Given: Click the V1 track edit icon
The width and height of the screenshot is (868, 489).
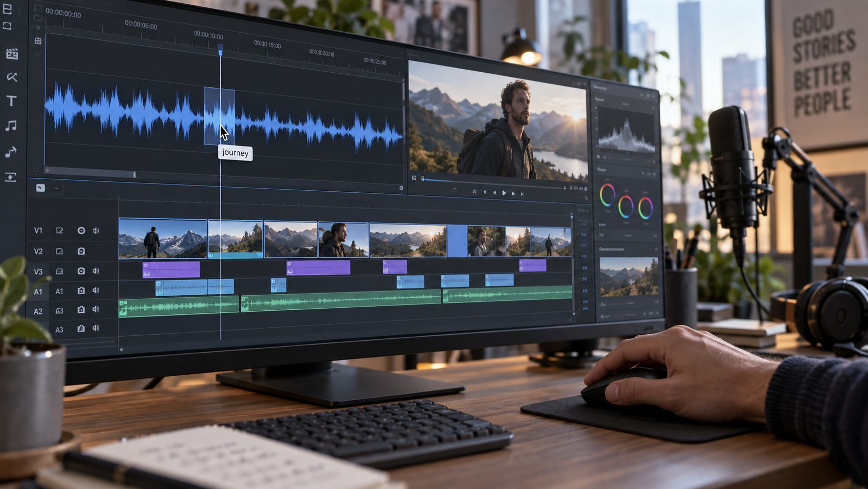Looking at the screenshot, I should pyautogui.click(x=60, y=230).
